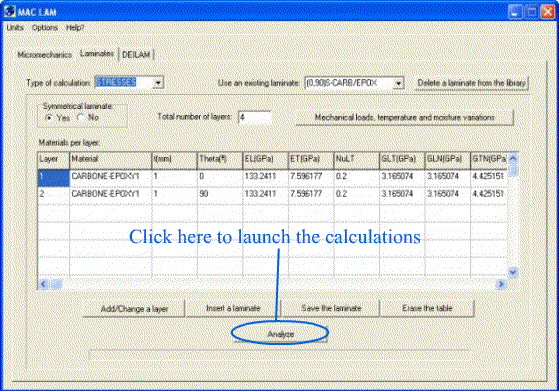Viewport: 559px width, 391px height.
Task: Click the Analyze button
Action: click(x=280, y=334)
